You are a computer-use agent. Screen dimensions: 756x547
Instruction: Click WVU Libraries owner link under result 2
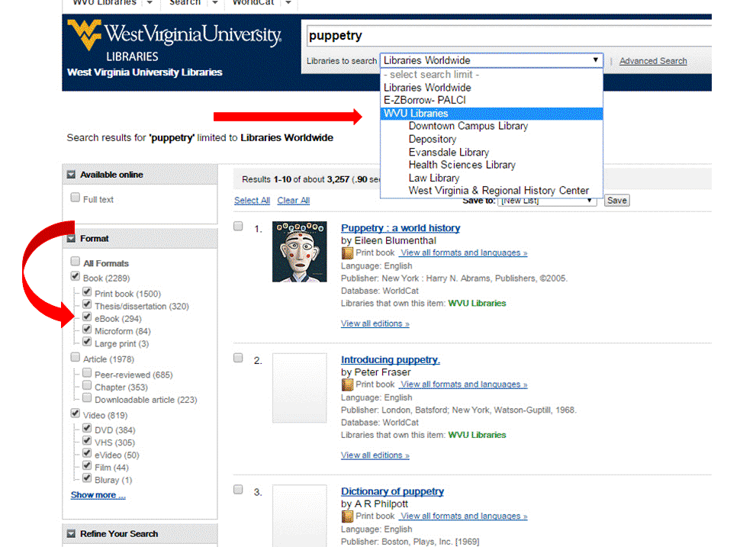coord(477,435)
